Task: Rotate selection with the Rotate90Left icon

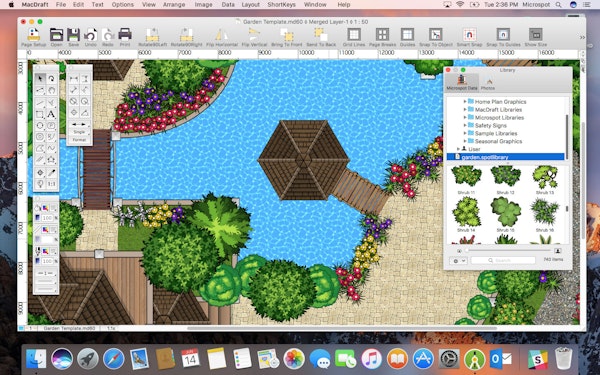Action: 152,35
